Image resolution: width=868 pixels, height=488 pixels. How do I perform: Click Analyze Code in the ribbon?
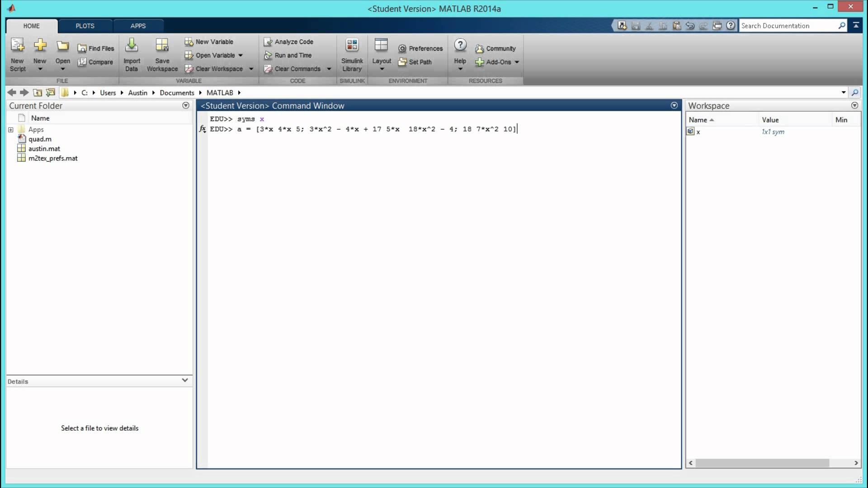tap(288, 42)
